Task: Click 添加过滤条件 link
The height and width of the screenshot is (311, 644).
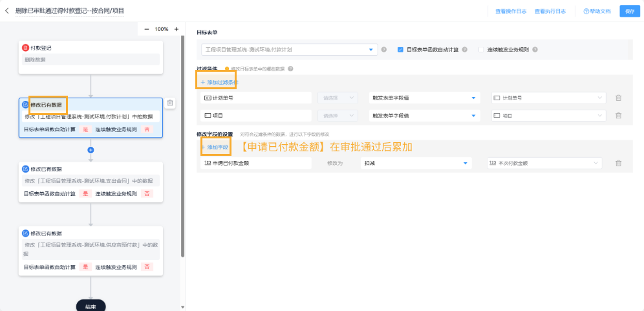Action: (220, 83)
